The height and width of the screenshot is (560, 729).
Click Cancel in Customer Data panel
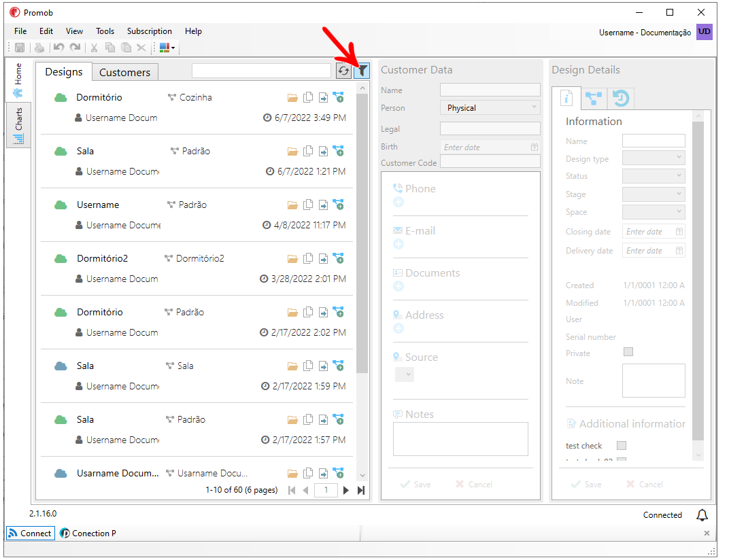tap(474, 485)
